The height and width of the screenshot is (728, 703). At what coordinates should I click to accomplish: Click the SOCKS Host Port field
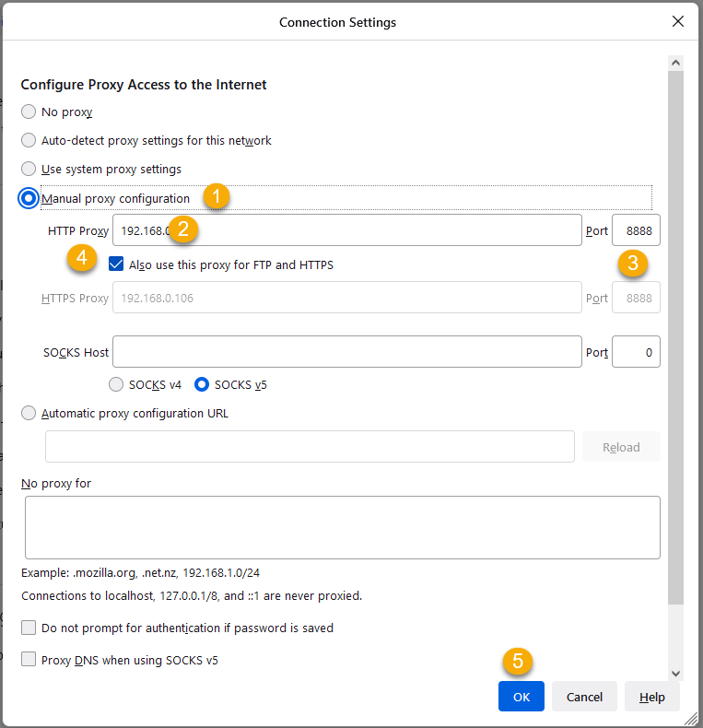pos(636,352)
